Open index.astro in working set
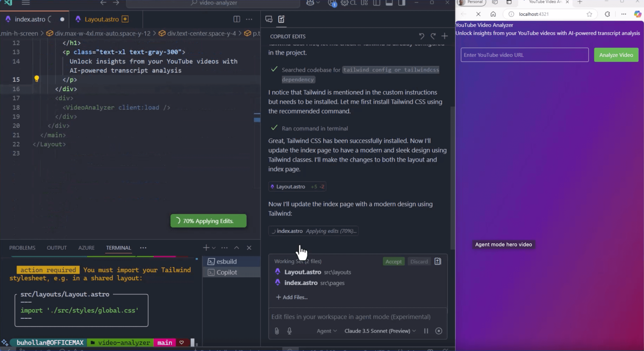Image resolution: width=644 pixels, height=351 pixels. [x=309, y=283]
